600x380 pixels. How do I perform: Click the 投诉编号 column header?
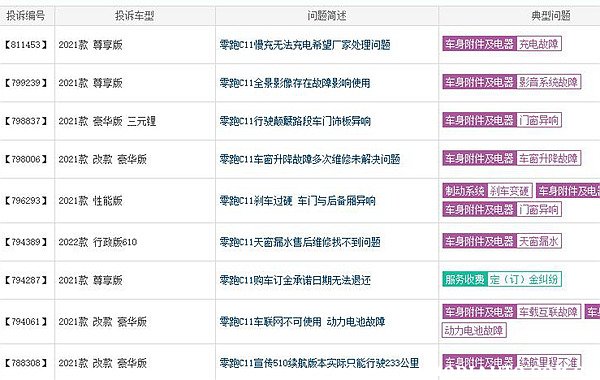26,16
